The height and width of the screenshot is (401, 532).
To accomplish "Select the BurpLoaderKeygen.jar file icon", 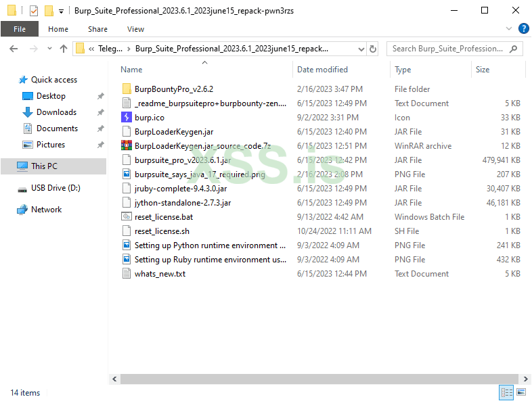I will click(x=126, y=131).
